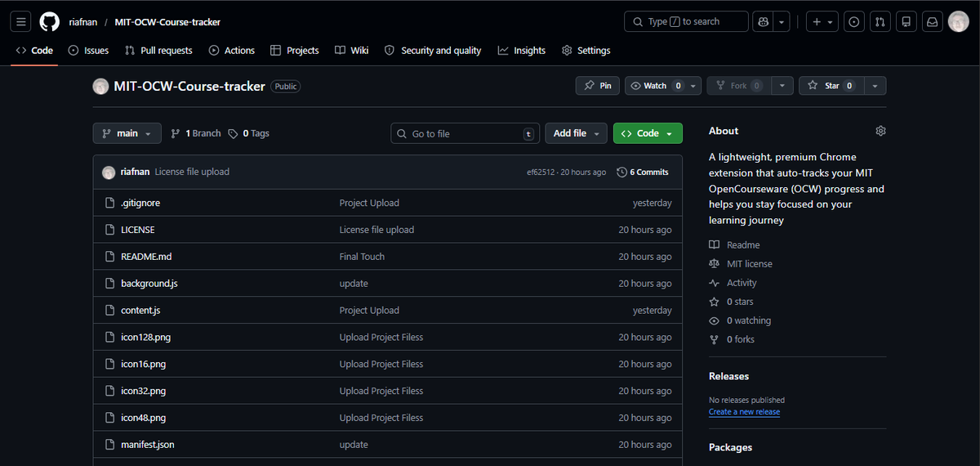
Task: Open the repositories icon in header
Action: [905, 22]
